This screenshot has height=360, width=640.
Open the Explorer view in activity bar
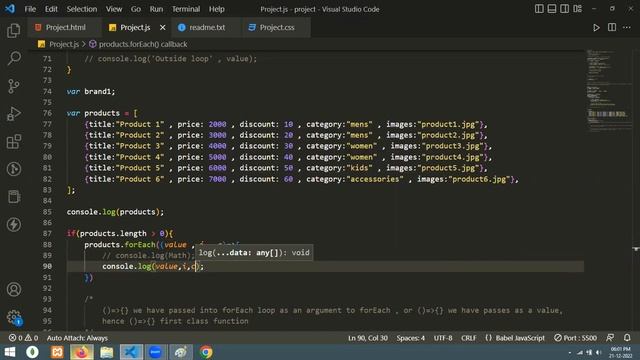(13, 31)
